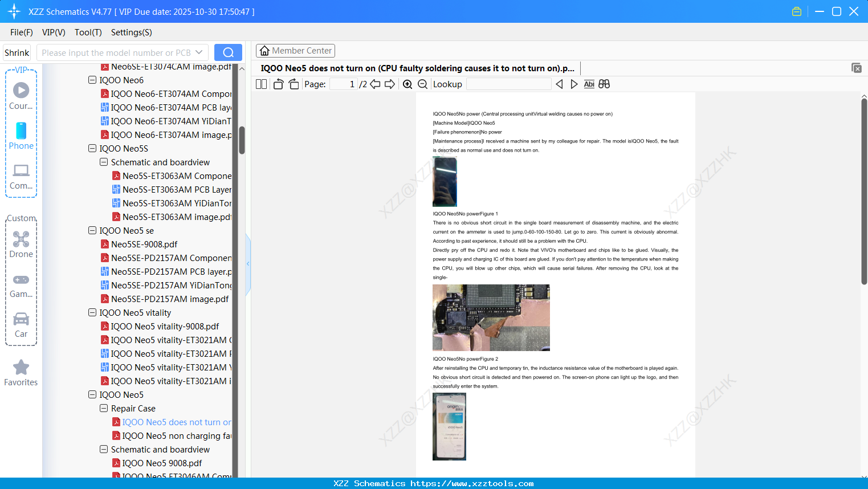Viewport: 868px width, 489px height.
Task: Find previous lookup result
Action: pos(559,84)
